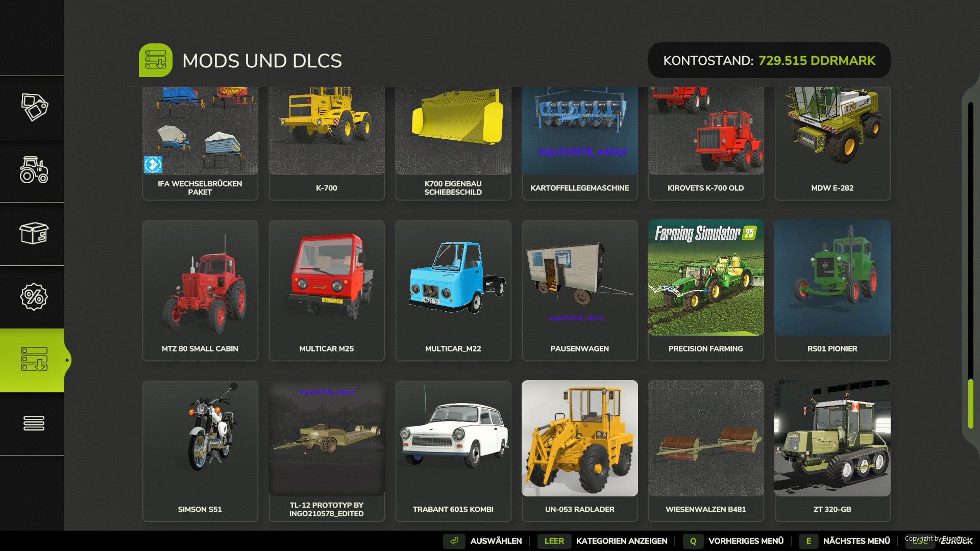Viewport: 980px width, 551px height.
Task: Click the LEER key button
Action: click(x=554, y=541)
